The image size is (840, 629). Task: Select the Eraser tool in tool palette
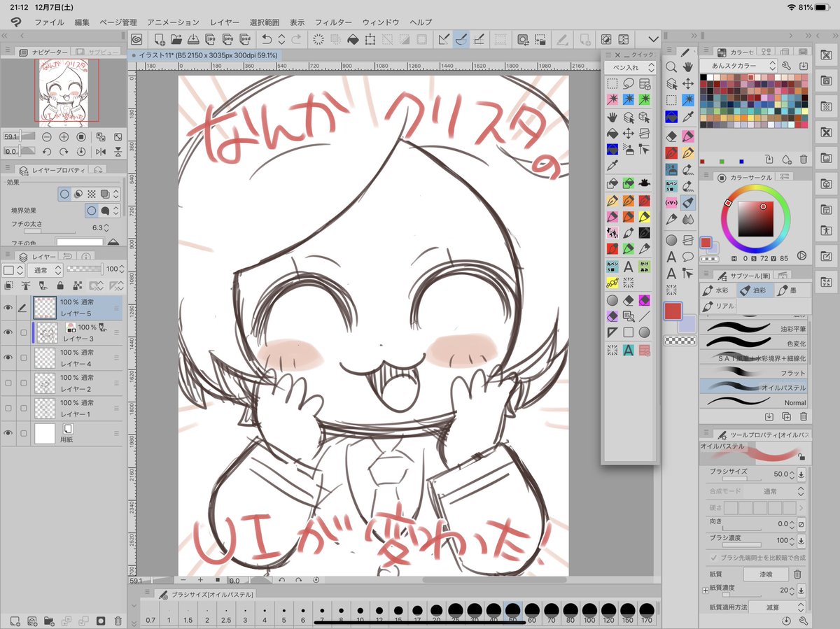(671, 136)
